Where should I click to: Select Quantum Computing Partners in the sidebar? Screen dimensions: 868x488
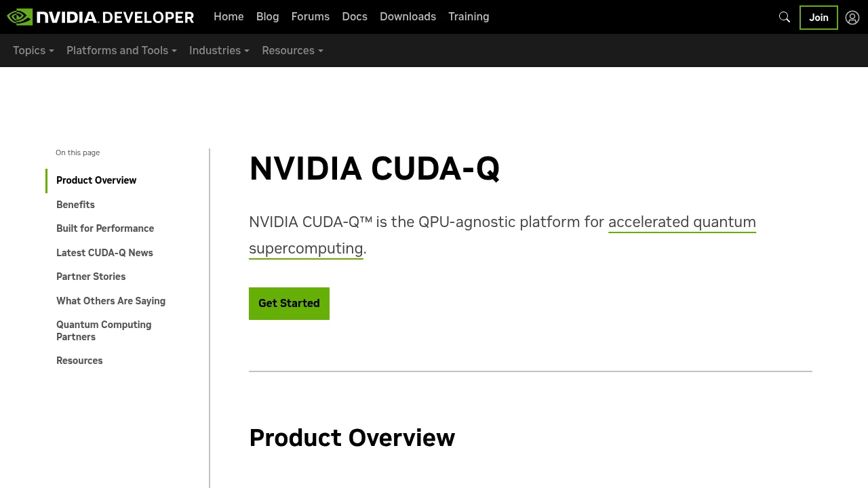[x=104, y=331]
